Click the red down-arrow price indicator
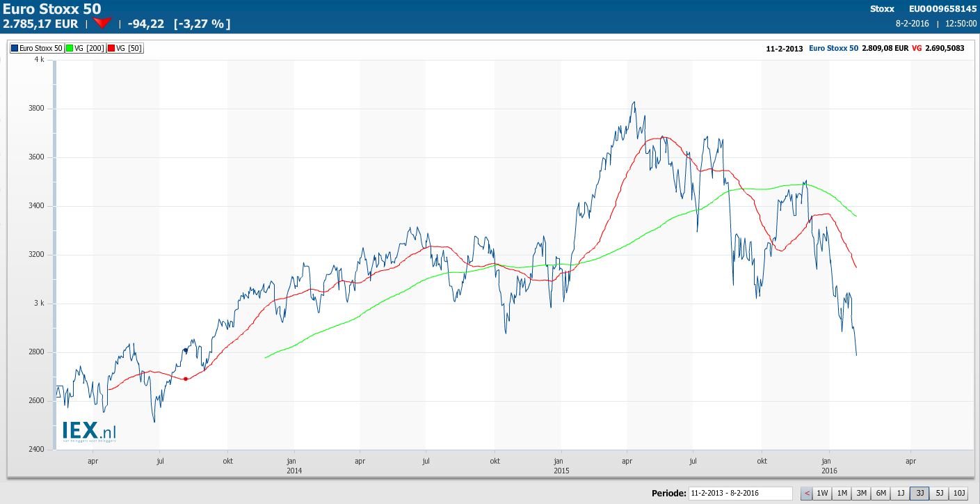 102,24
